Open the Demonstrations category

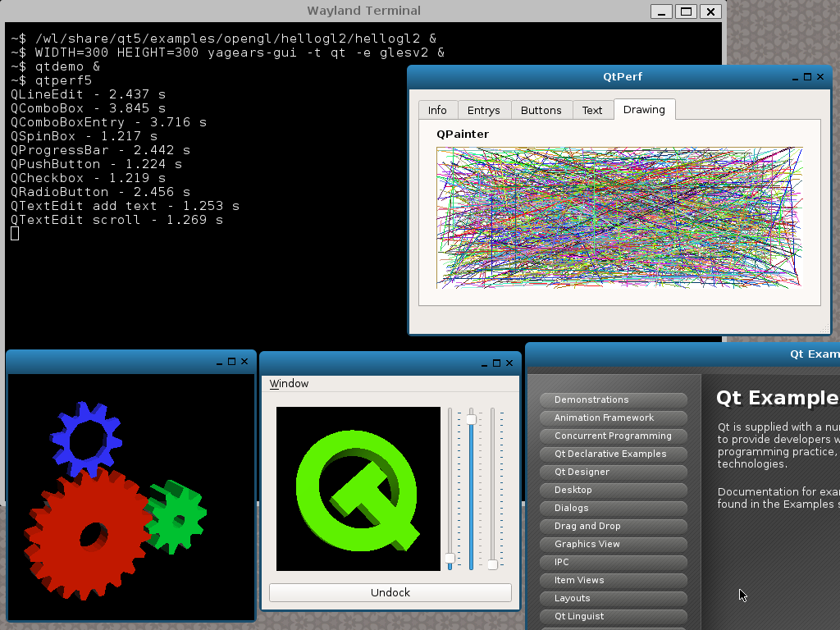[614, 399]
